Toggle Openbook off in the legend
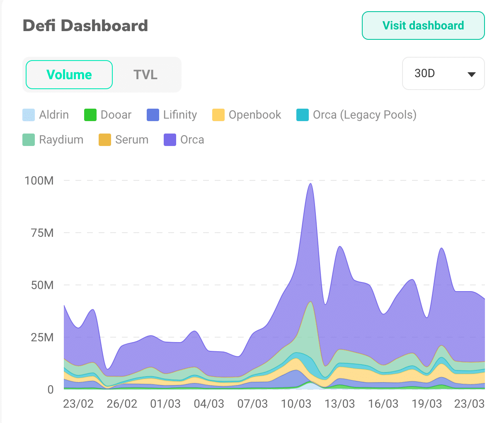Viewport: 504px width, 423px height. [255, 115]
